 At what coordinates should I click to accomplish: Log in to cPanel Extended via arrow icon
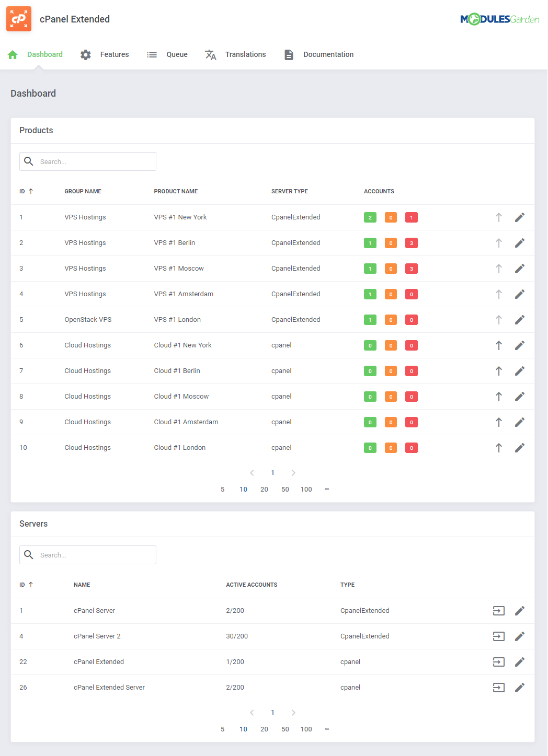499,662
